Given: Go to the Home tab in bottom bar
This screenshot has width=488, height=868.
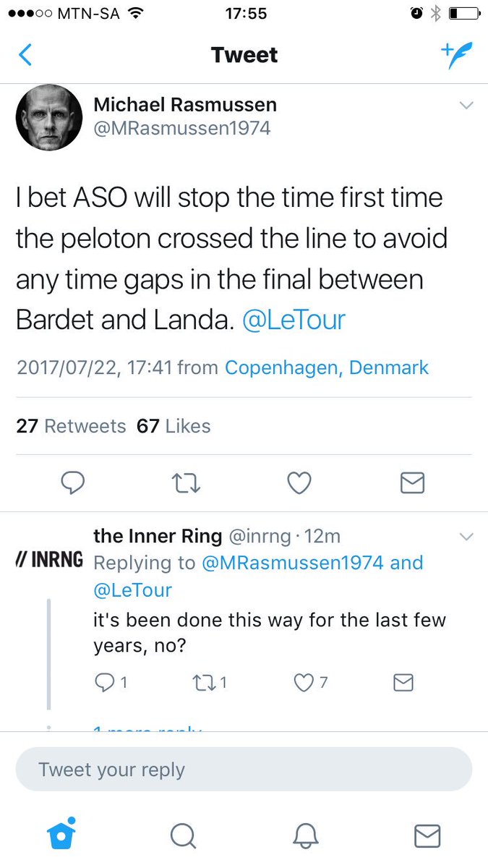Looking at the screenshot, I should tap(61, 835).
